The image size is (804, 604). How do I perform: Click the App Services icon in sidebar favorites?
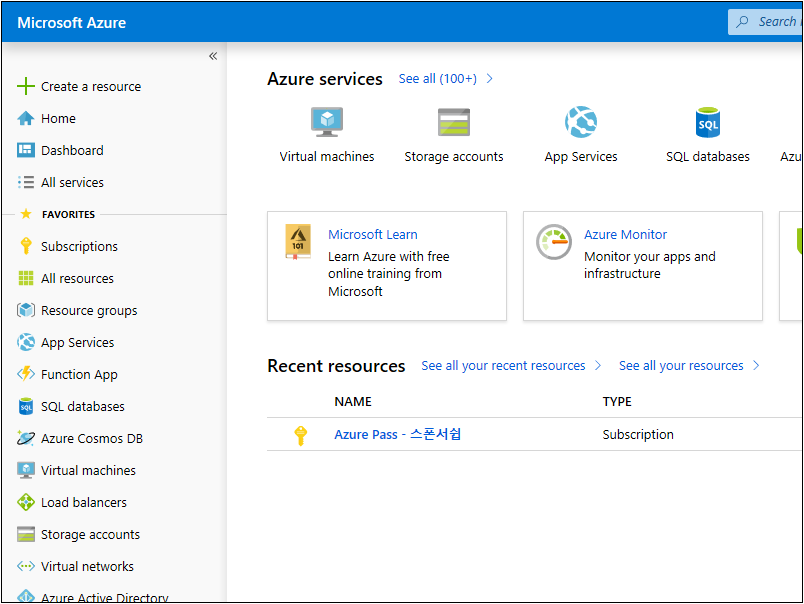(x=26, y=342)
